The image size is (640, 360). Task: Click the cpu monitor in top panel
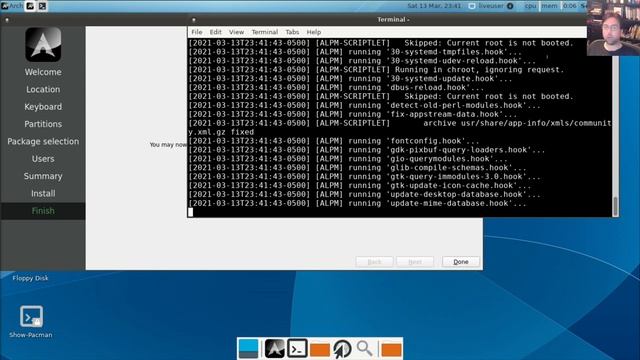coord(530,6)
